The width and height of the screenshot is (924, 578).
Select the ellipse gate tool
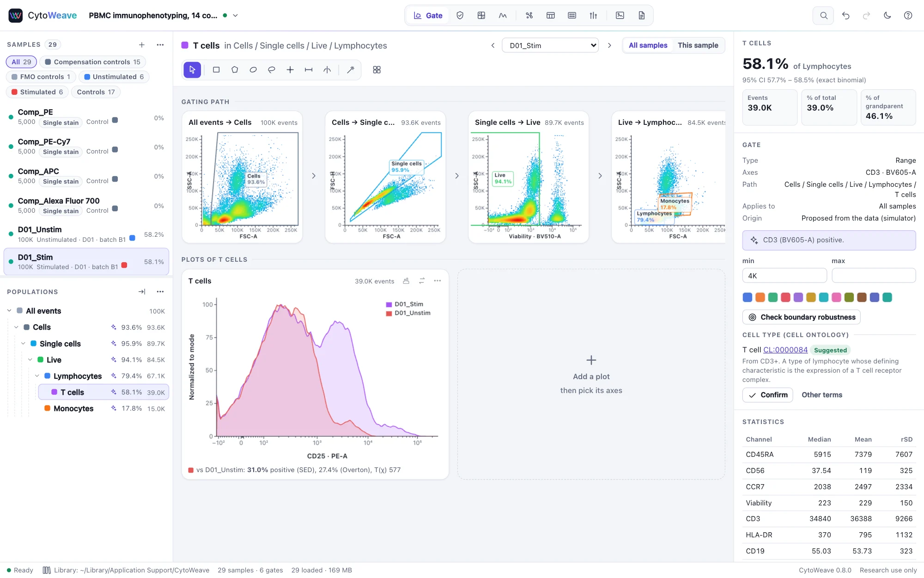point(253,70)
